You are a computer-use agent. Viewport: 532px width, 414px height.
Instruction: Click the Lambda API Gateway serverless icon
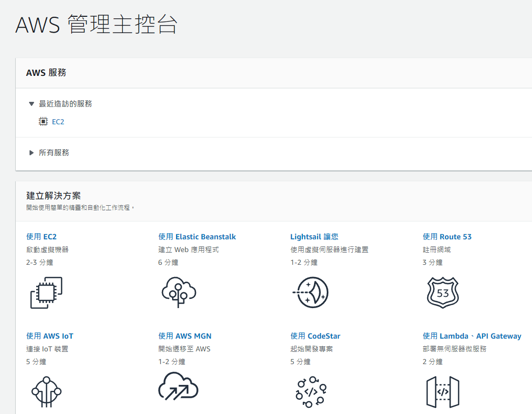coord(443,392)
